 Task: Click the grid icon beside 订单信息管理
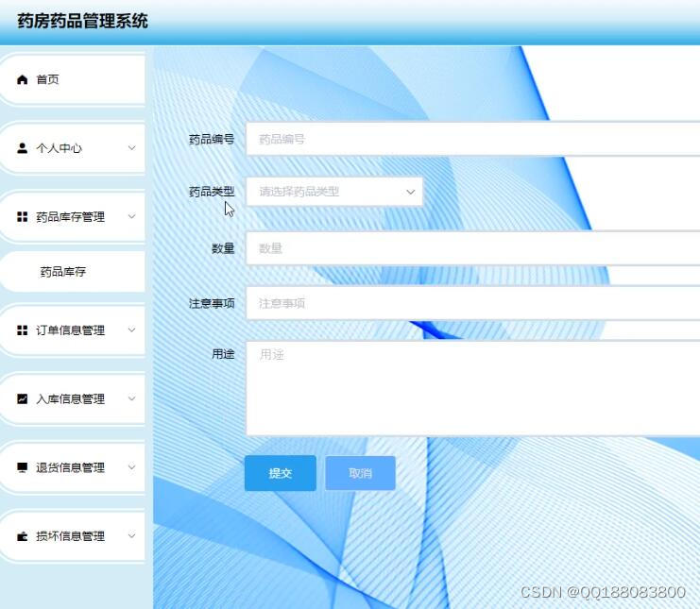(x=23, y=330)
